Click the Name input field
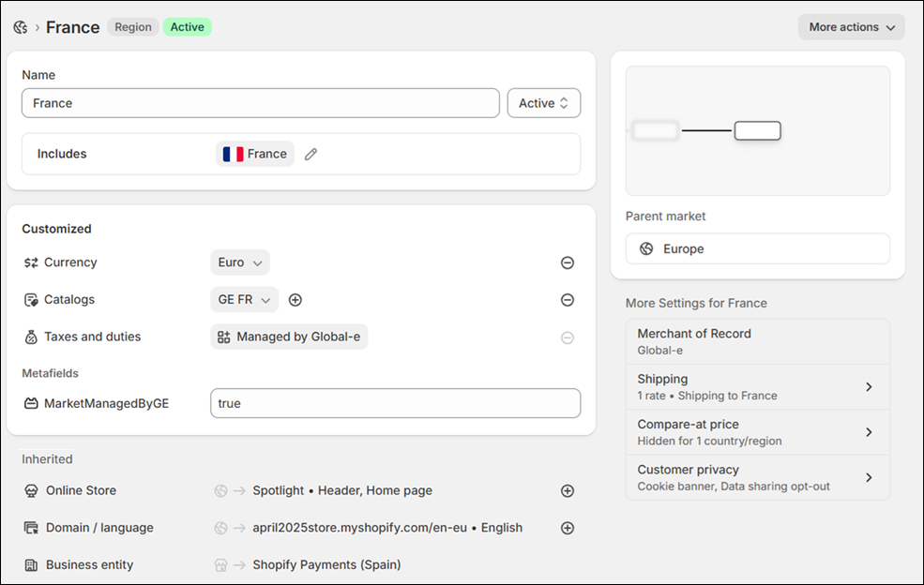This screenshot has height=585, width=924. pyautogui.click(x=260, y=103)
